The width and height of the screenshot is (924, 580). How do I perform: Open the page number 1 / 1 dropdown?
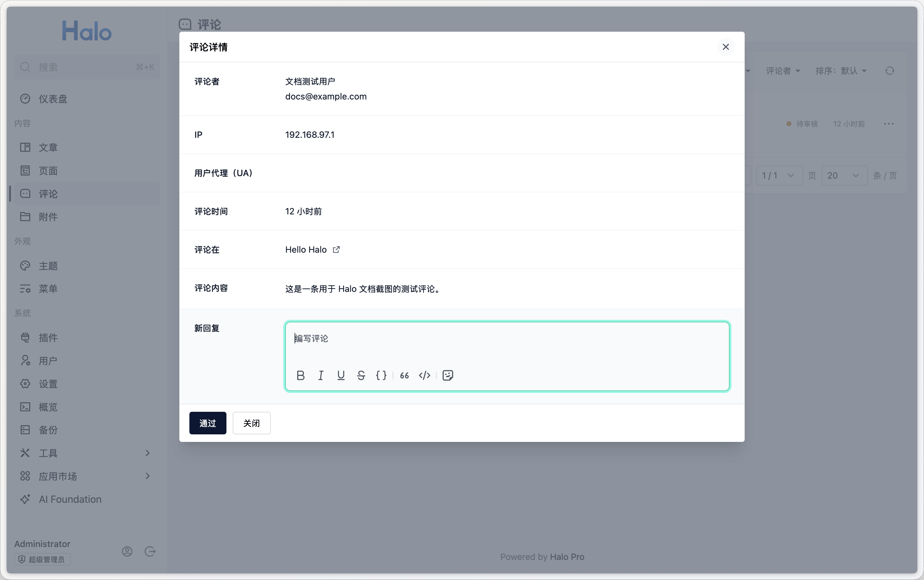779,175
